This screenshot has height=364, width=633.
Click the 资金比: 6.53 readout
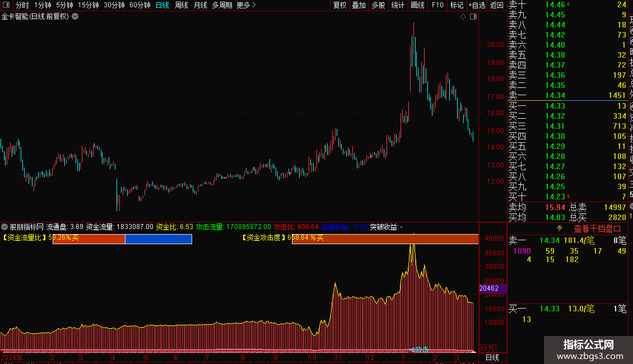(174, 227)
